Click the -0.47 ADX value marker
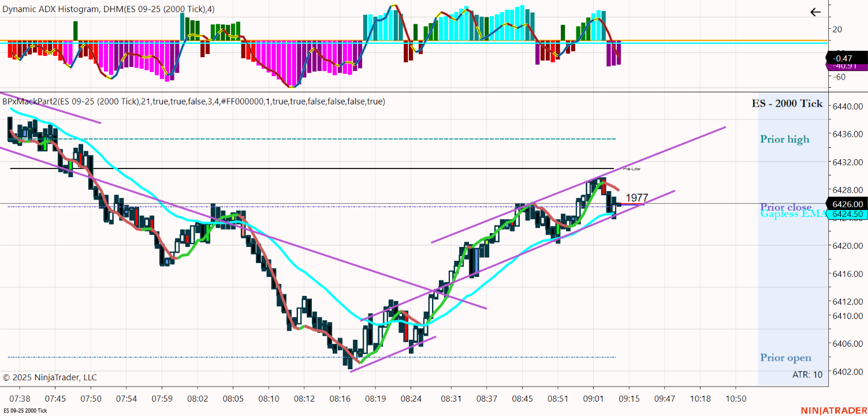 pos(847,58)
